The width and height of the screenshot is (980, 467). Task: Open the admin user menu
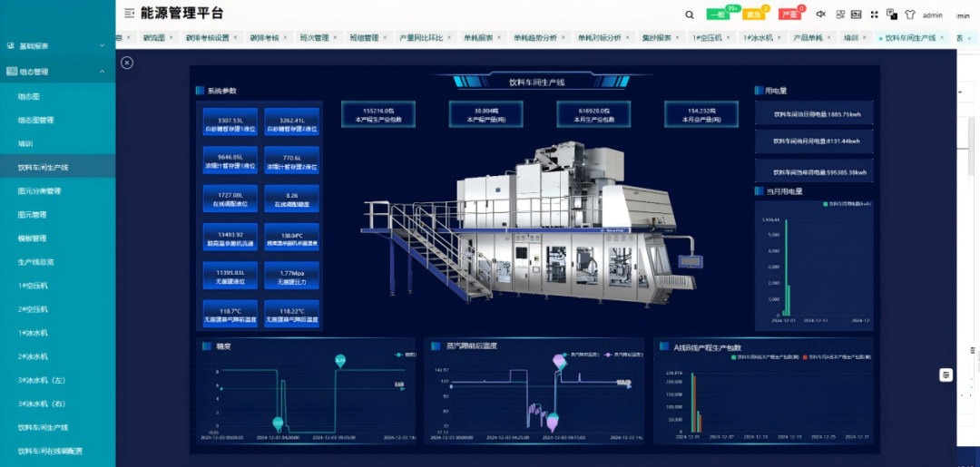[933, 15]
